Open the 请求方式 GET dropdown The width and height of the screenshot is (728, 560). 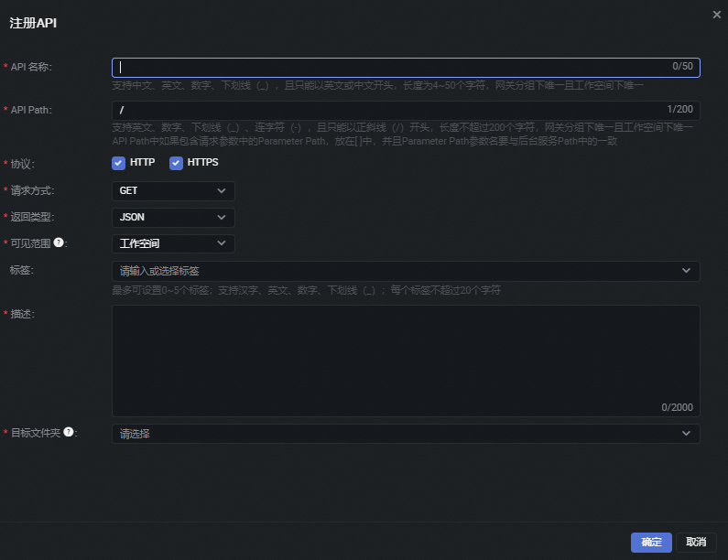pos(173,190)
